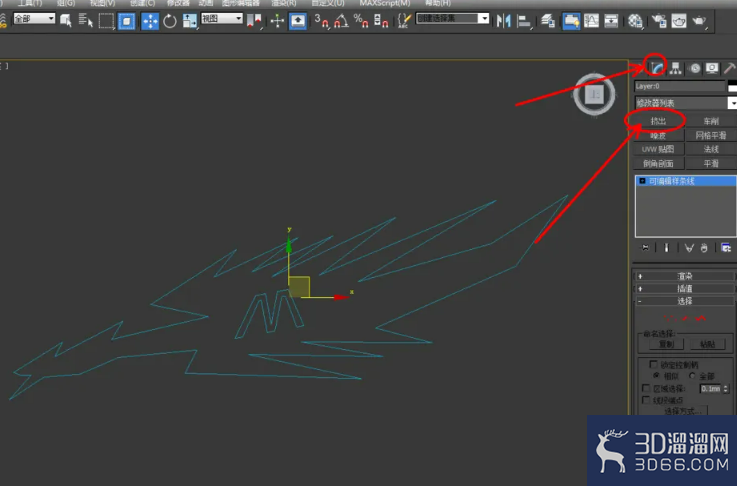Switch to the Modify panel tab
Image resolution: width=737 pixels, height=486 pixels.
point(657,68)
